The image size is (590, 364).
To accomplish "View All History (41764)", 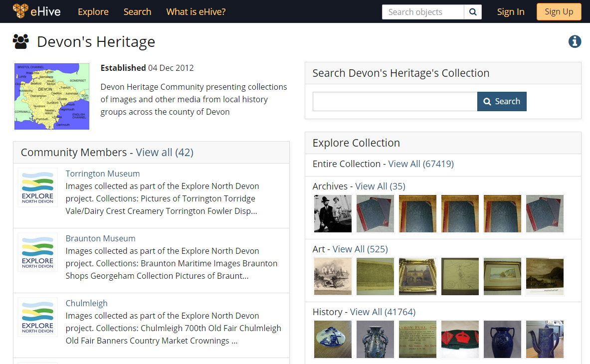I will tap(383, 312).
